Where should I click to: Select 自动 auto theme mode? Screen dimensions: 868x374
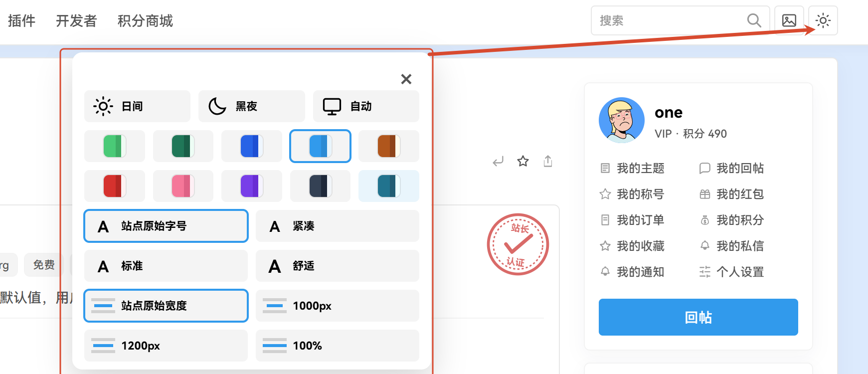(366, 106)
